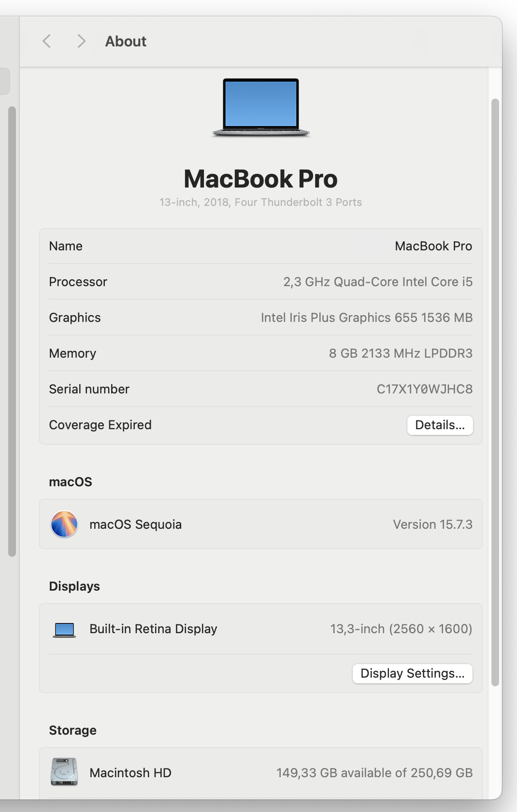The height and width of the screenshot is (812, 517).
Task: Open Display Settings
Action: point(413,674)
